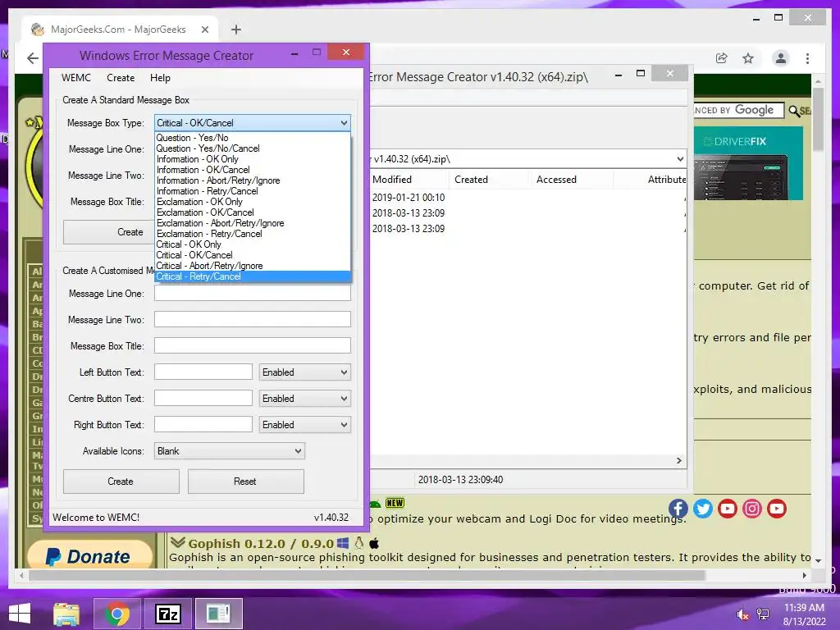Choose Exclamation - OK/Cancel option
This screenshot has width=840, height=630.
coord(253,212)
